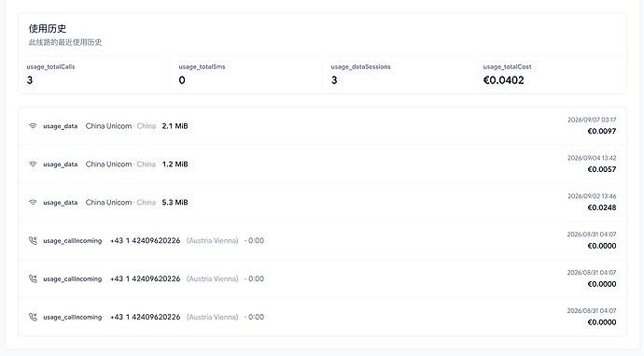The image size is (644, 356).
Task: Click the wifi icon in the 5.3 MiB data row
Action: click(x=33, y=203)
